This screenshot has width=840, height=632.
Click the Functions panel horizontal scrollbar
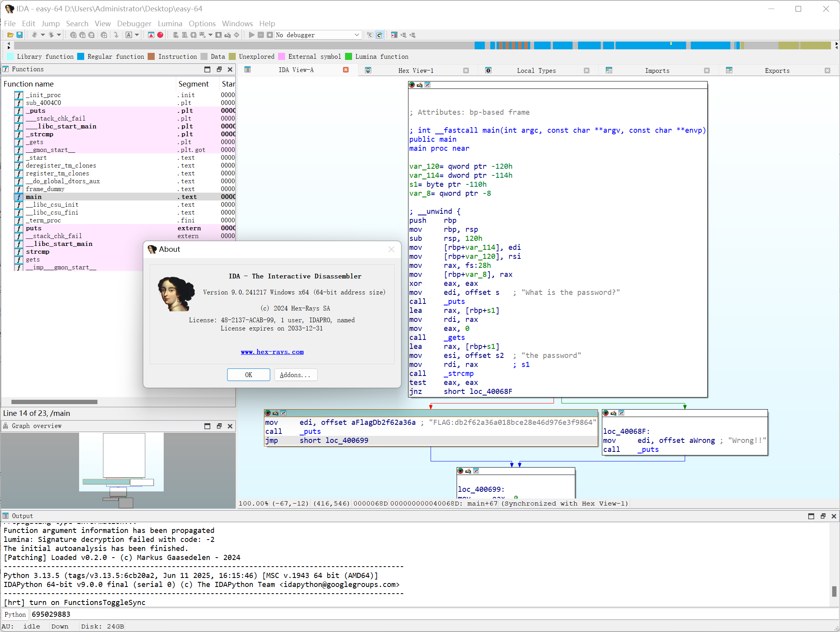54,402
